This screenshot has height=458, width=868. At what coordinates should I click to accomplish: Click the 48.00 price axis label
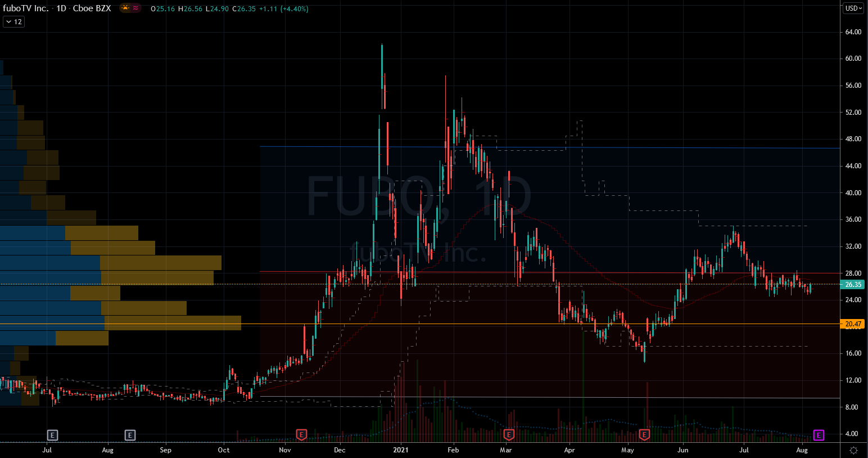coord(853,139)
